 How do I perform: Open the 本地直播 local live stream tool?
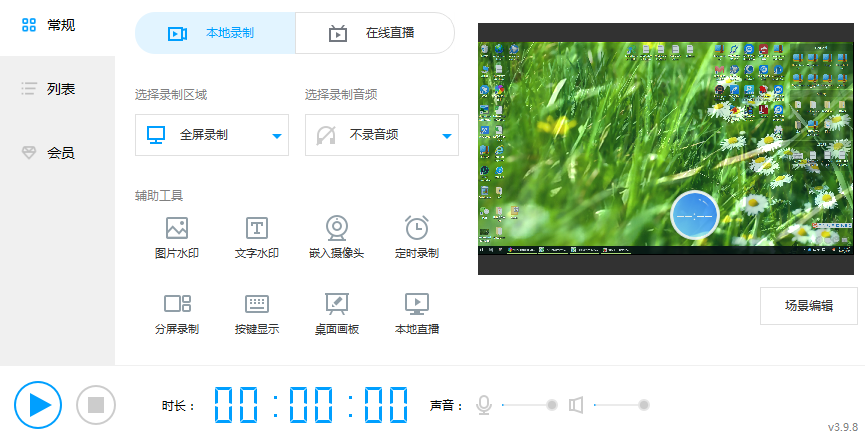click(416, 314)
